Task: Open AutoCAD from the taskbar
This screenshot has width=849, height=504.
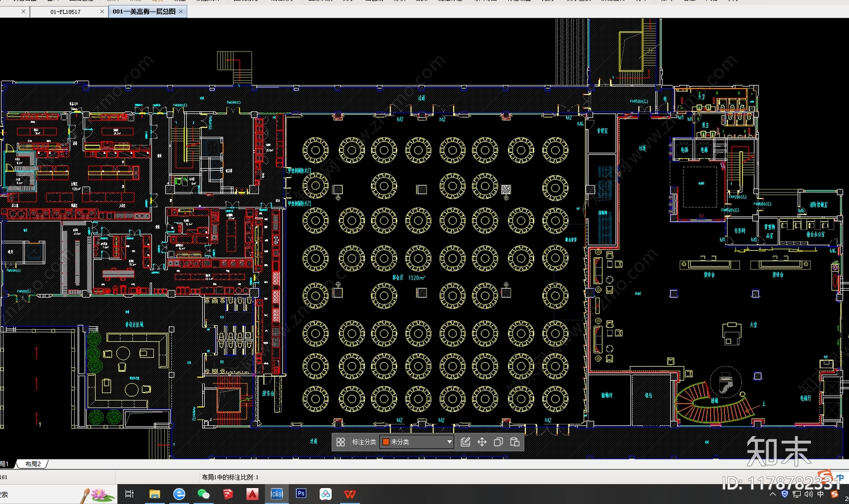Action: click(x=253, y=494)
